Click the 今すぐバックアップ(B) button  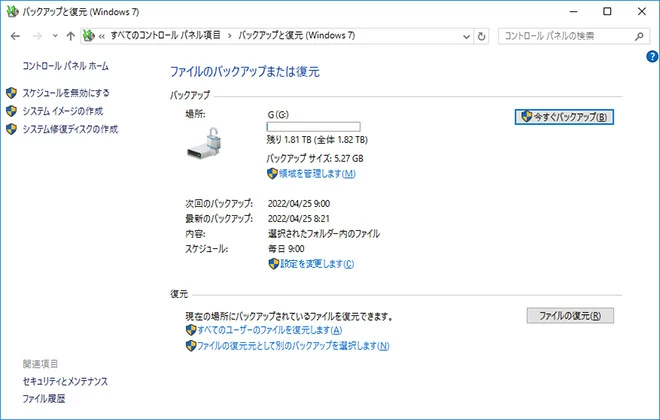(564, 117)
